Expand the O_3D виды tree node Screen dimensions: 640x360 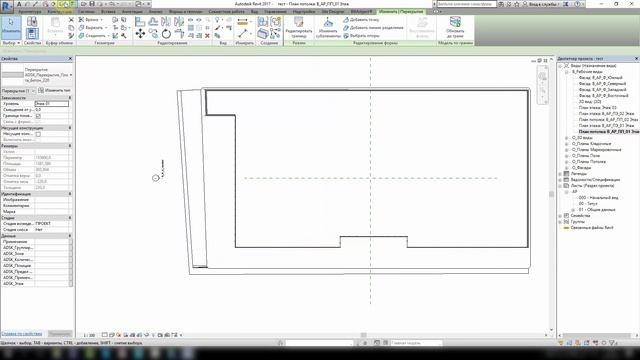567,138
